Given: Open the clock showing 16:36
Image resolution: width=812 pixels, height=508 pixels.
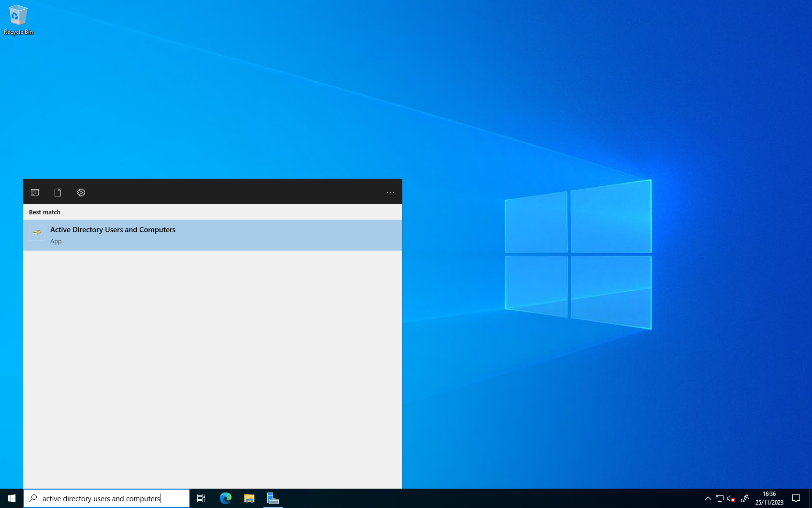Looking at the screenshot, I should coord(769,498).
